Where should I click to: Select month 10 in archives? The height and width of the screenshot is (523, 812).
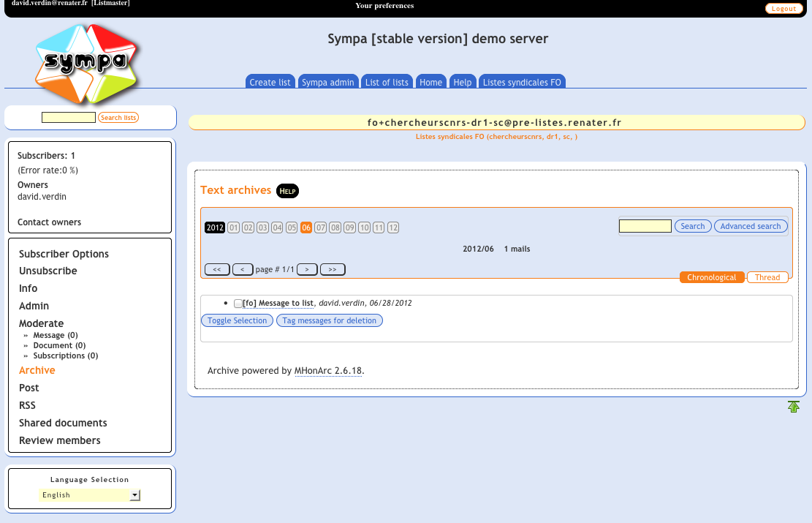click(x=364, y=227)
